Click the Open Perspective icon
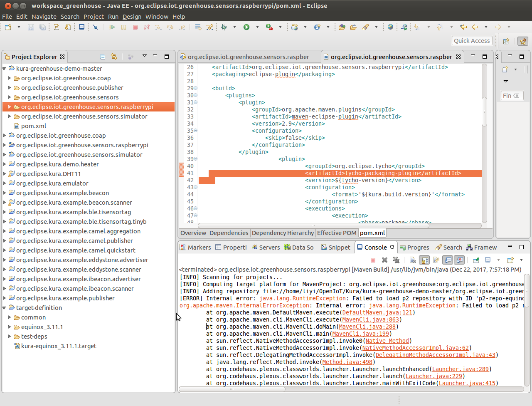The image size is (532, 406). click(x=506, y=41)
